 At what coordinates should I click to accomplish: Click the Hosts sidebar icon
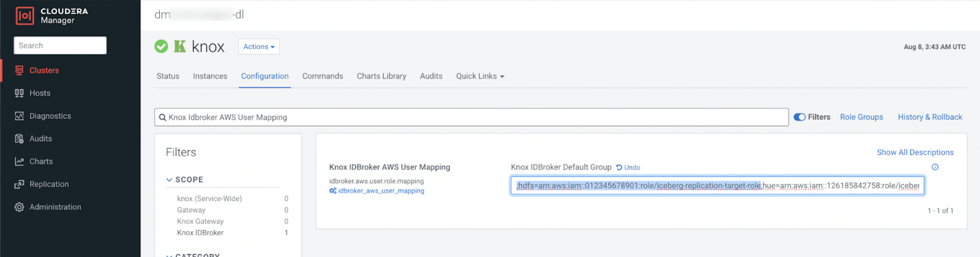(x=19, y=93)
